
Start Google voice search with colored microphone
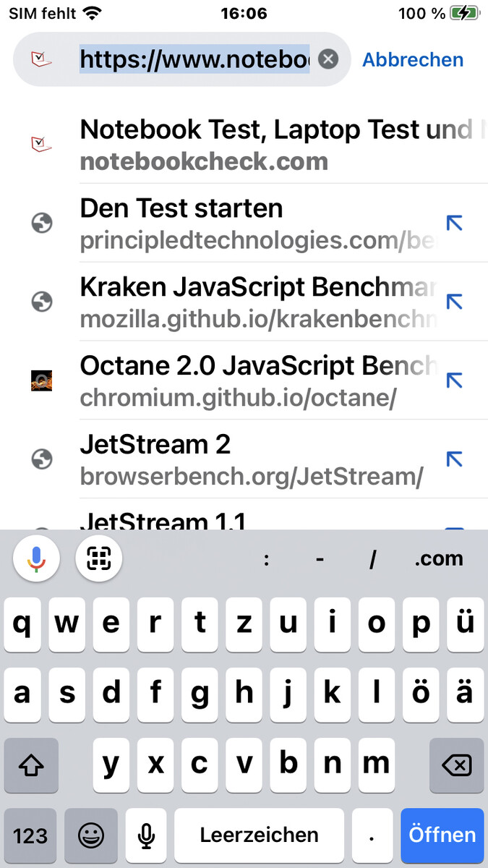pyautogui.click(x=37, y=558)
